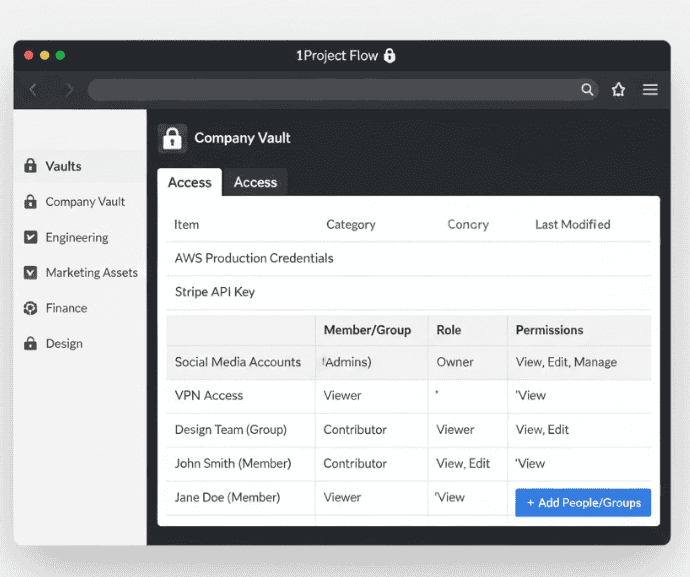Click the star favorite icon

(x=618, y=90)
